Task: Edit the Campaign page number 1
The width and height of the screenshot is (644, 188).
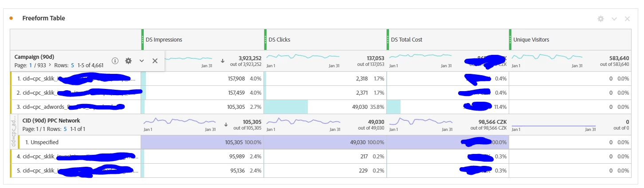Action: [x=31, y=65]
